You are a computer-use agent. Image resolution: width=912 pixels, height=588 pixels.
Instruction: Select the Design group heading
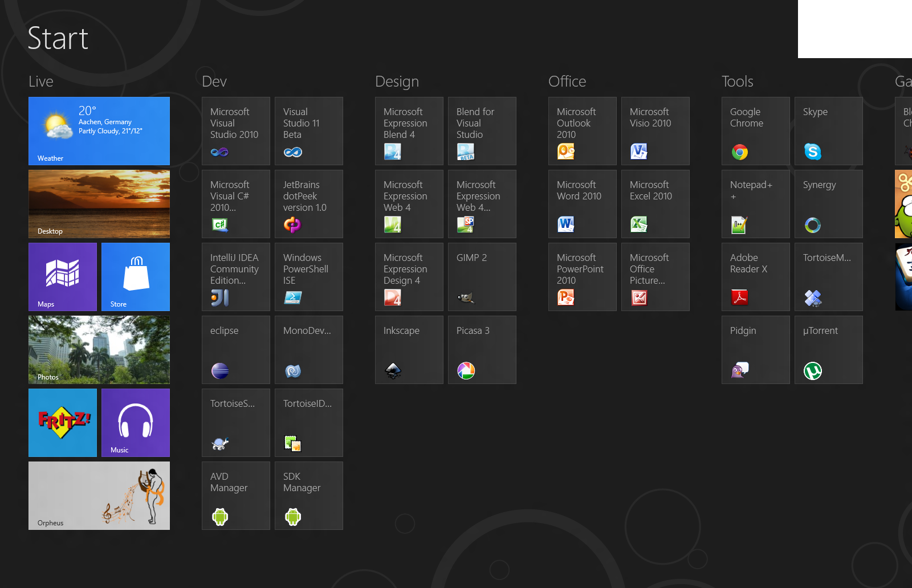click(397, 82)
